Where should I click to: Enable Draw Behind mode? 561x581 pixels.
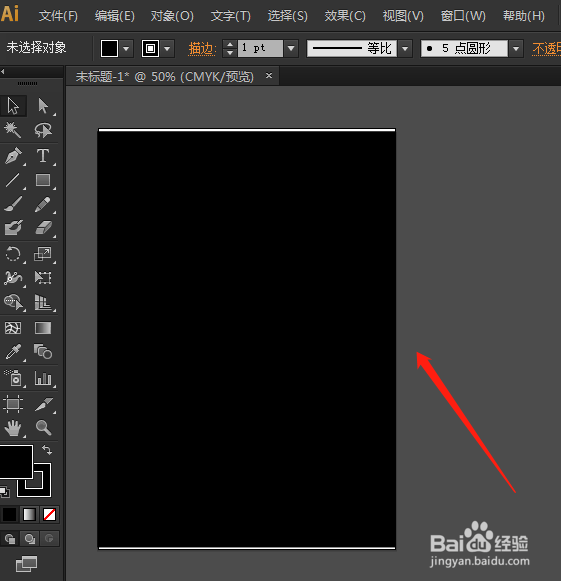[x=30, y=538]
